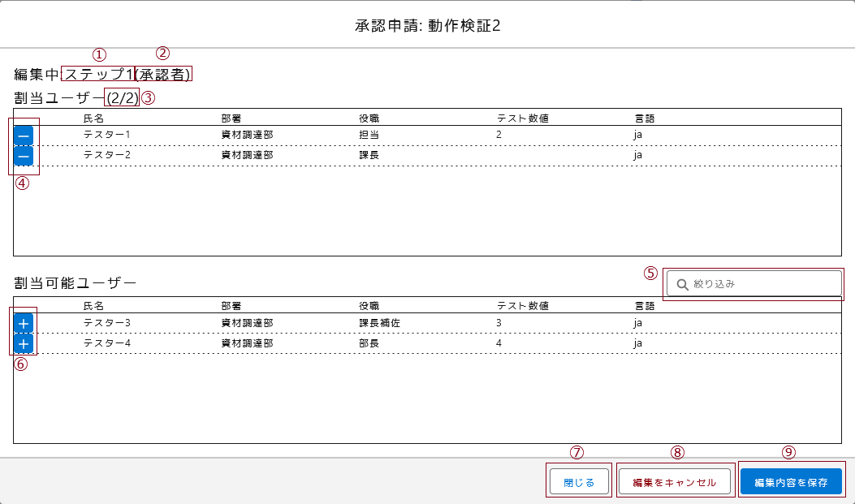Click 氏名 header in assignable users table

tap(94, 306)
